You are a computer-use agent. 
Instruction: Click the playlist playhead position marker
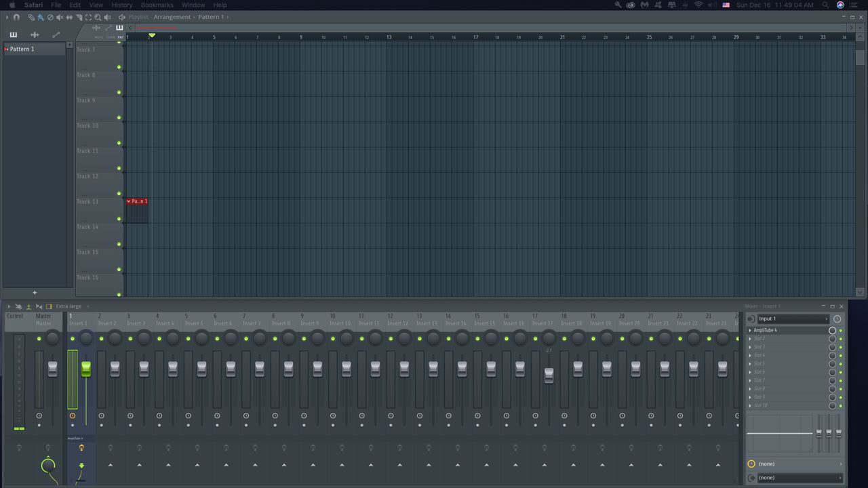tap(152, 35)
